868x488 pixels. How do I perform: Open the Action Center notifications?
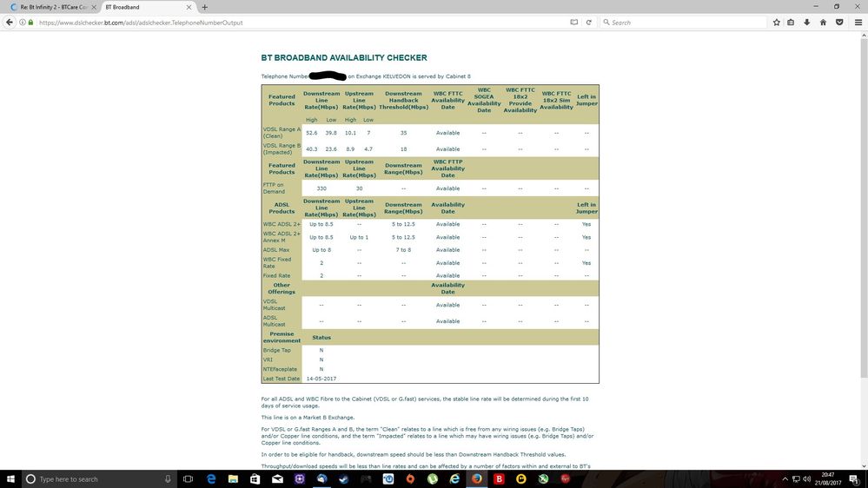coord(855,479)
